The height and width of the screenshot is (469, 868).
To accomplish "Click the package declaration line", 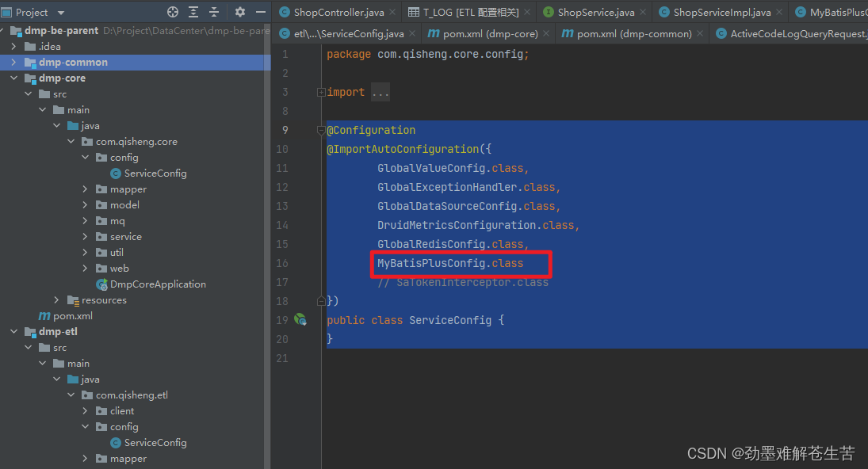I will coord(428,54).
